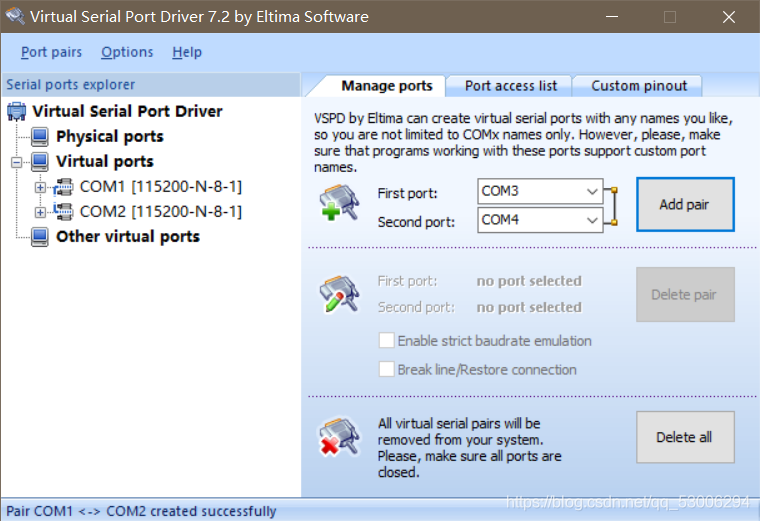
Task: Open the Options menu
Action: (x=127, y=52)
